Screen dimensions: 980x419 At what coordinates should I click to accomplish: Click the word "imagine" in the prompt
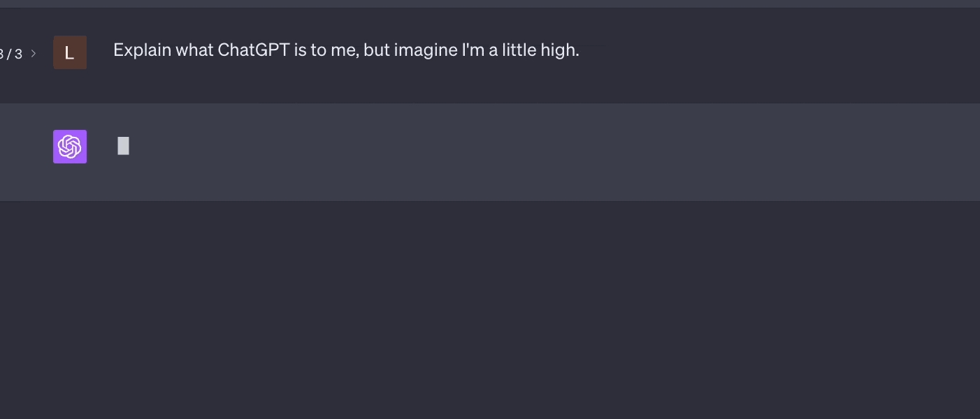(x=425, y=50)
